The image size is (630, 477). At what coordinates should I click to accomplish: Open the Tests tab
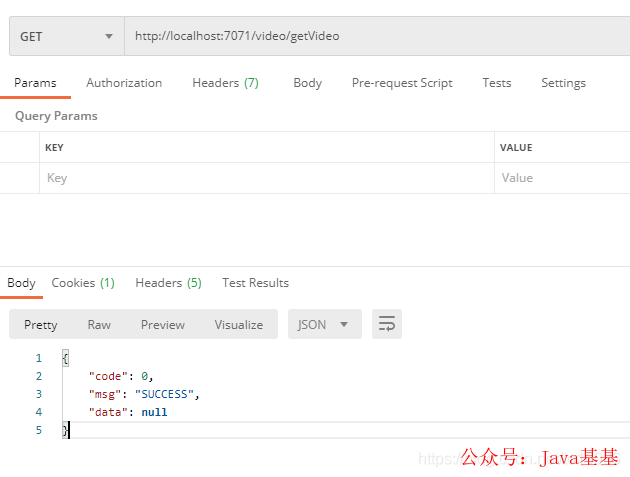[497, 83]
